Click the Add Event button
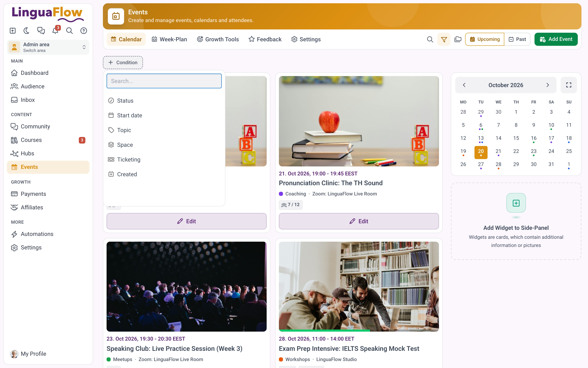This screenshot has width=588, height=368. [x=556, y=39]
